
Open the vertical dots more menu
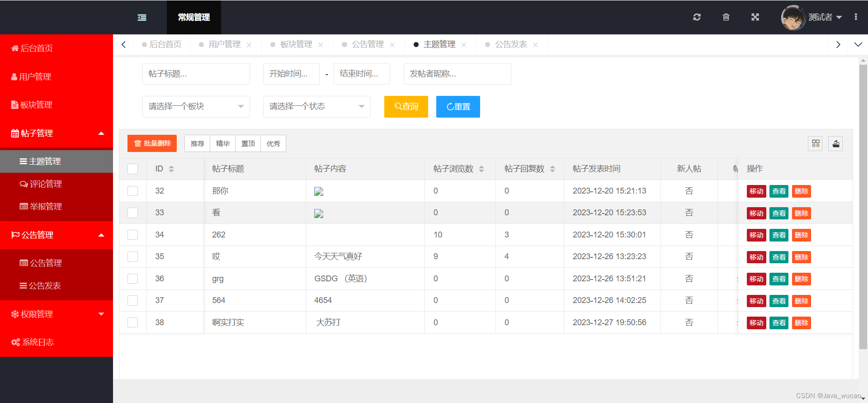click(856, 17)
